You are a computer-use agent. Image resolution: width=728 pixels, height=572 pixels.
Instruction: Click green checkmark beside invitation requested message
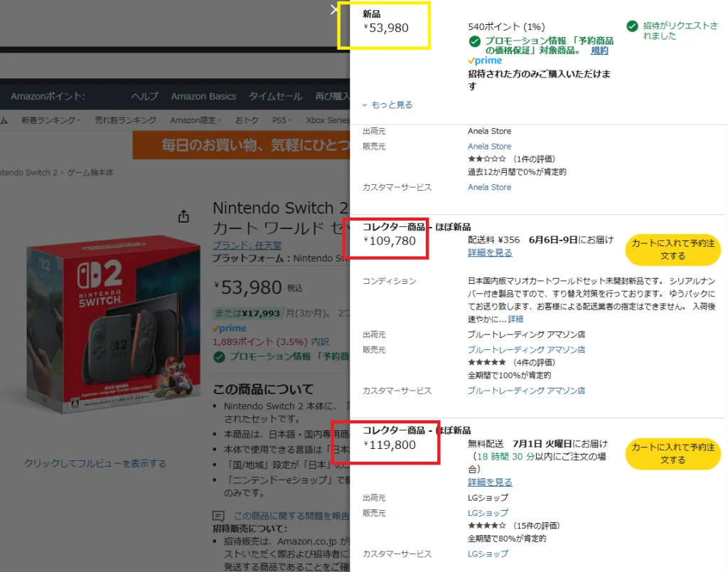(632, 26)
